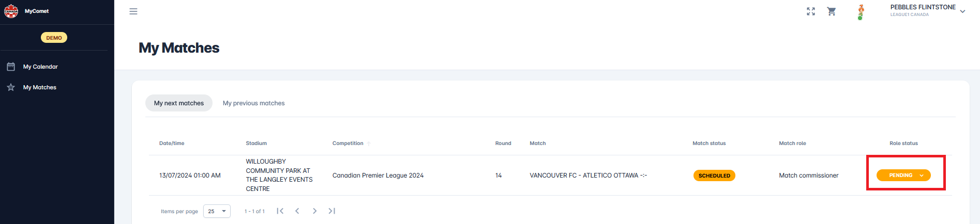Go to the first page
Screen dimensions: 980x224
[280, 211]
